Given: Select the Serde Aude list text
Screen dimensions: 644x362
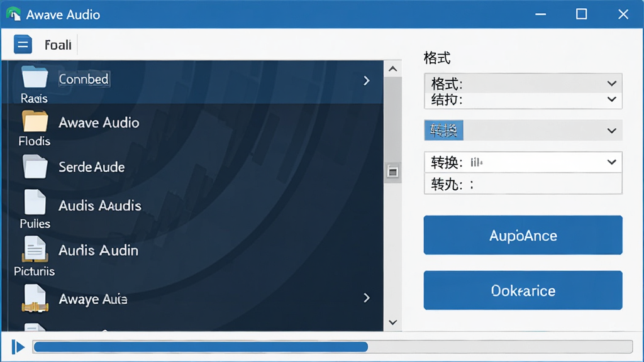Looking at the screenshot, I should point(92,167).
